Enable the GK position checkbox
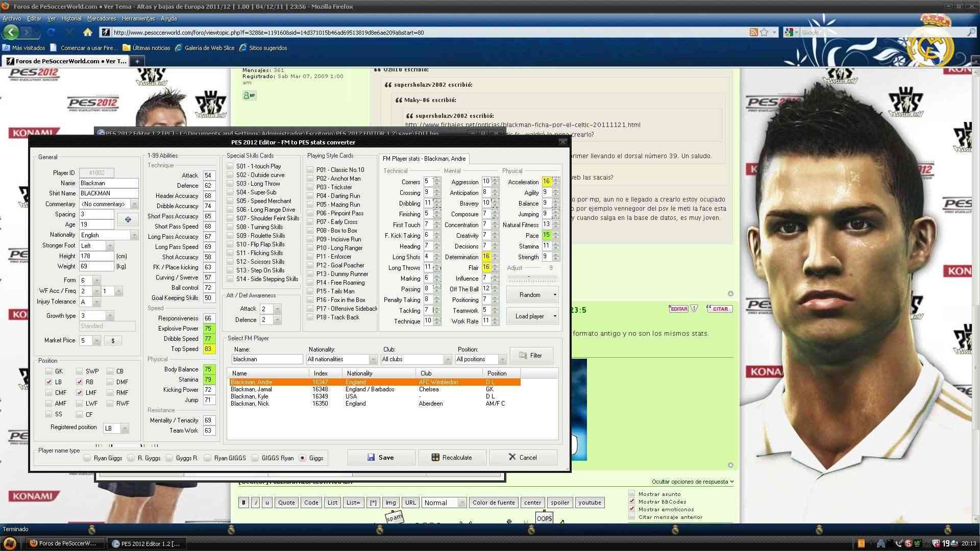 click(48, 371)
